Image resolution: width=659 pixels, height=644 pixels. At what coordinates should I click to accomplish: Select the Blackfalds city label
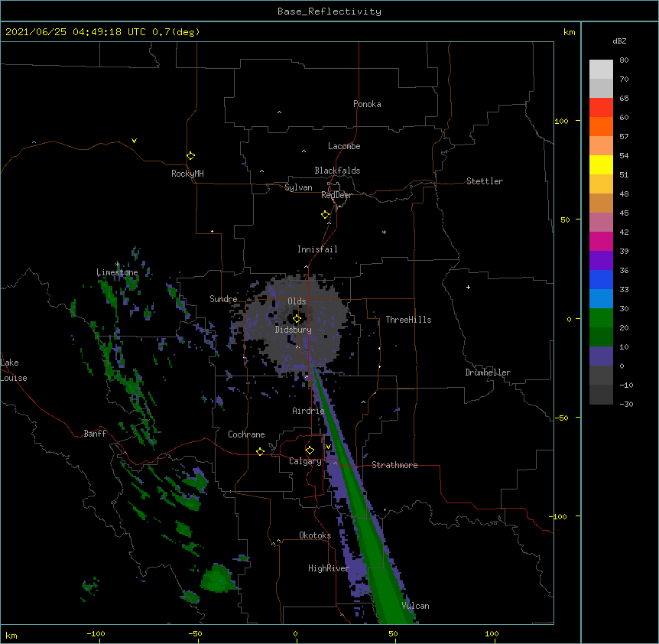click(337, 171)
